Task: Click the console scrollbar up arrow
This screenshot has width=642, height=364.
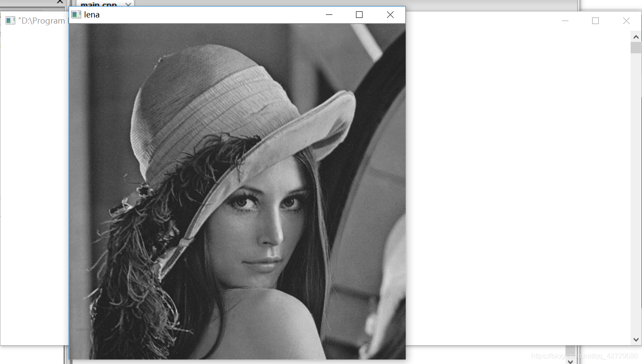Action: pyautogui.click(x=636, y=37)
